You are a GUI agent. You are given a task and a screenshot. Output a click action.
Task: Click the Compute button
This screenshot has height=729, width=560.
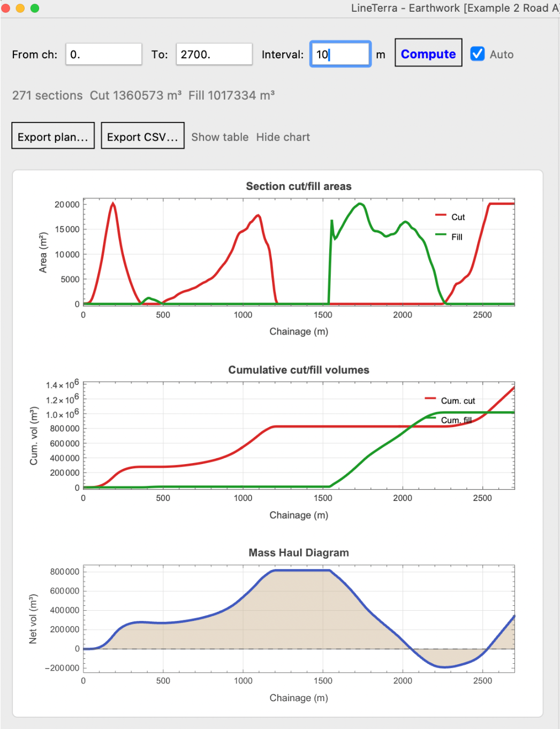click(x=428, y=53)
